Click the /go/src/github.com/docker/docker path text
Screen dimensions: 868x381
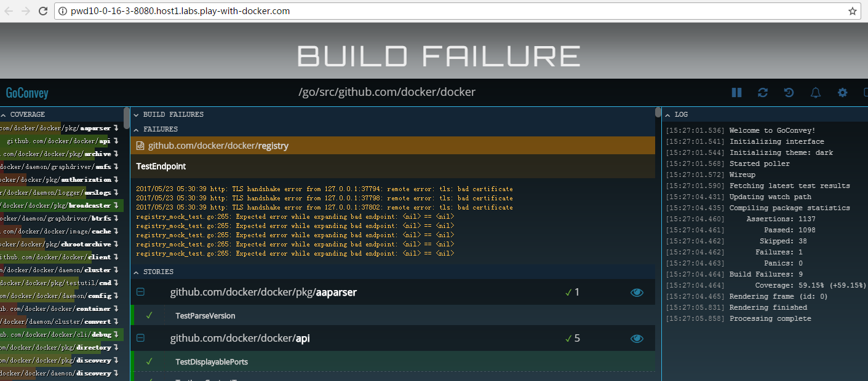point(387,92)
